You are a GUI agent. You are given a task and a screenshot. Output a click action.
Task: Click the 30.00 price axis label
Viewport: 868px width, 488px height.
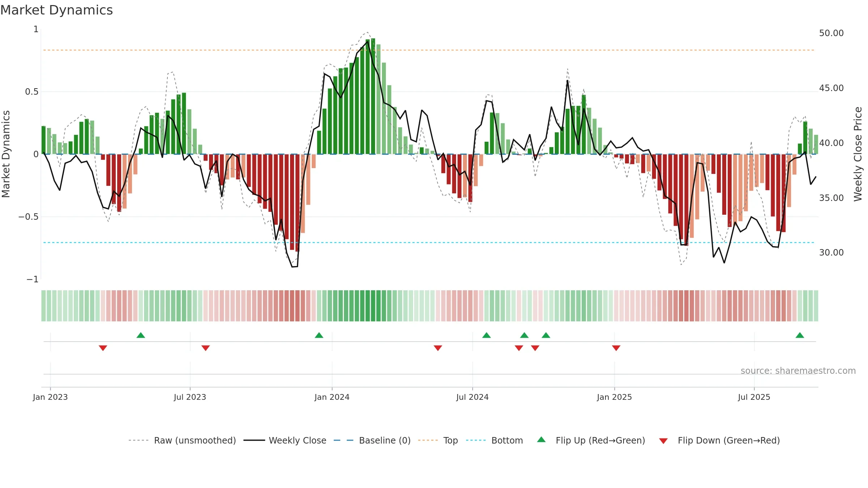[831, 252]
